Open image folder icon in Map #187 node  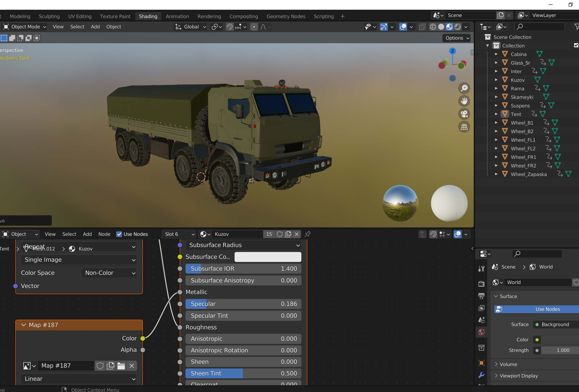121,366
